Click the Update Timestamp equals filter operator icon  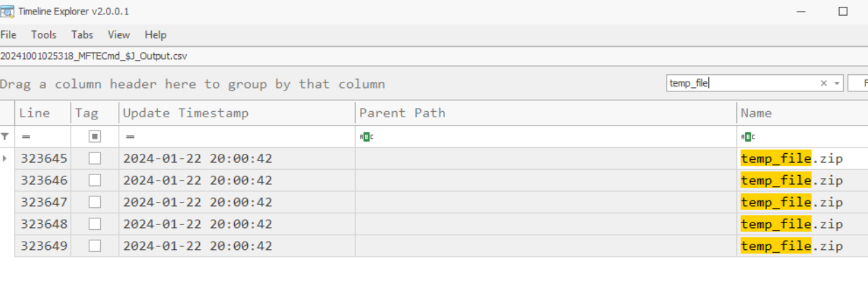click(x=130, y=137)
